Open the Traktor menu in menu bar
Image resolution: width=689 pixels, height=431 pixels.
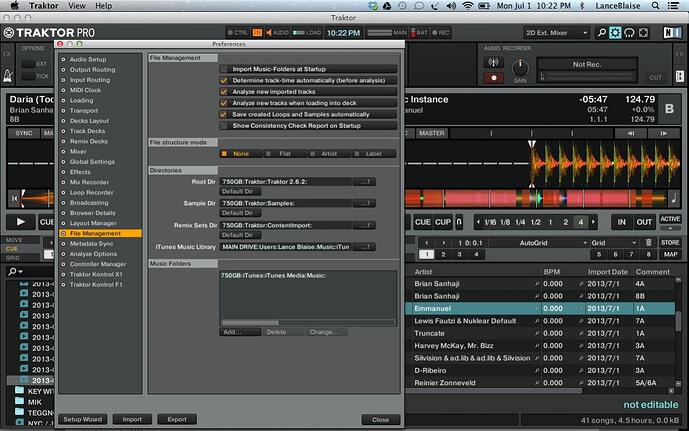click(44, 6)
